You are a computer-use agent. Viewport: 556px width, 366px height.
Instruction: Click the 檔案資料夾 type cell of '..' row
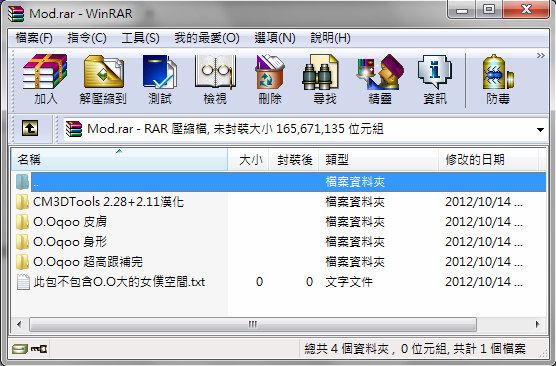[355, 182]
